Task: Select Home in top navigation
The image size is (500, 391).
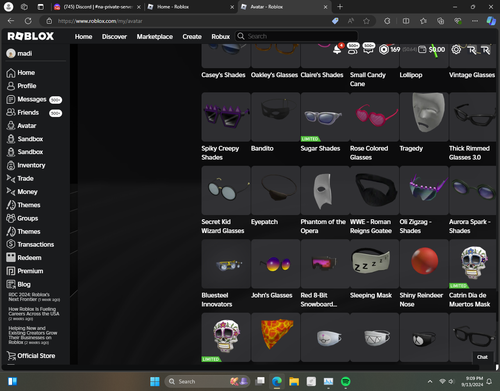Action: pos(83,37)
